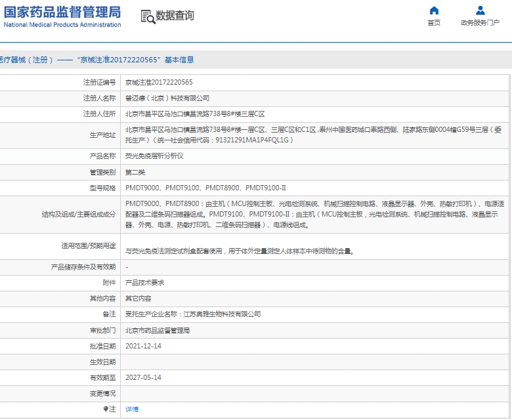This screenshot has width=512, height=420.
Task: Click the 附件 row label
Action: click(109, 283)
